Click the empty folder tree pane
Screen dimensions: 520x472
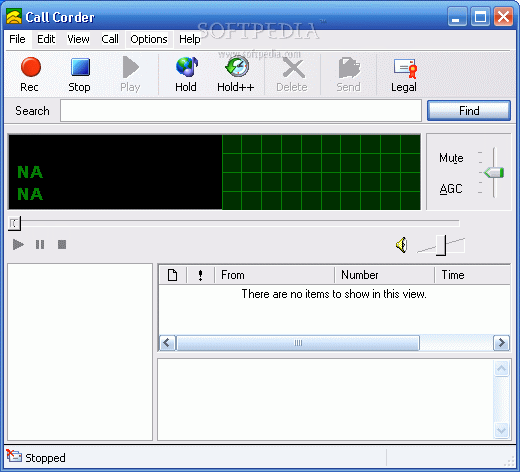[x=80, y=352]
